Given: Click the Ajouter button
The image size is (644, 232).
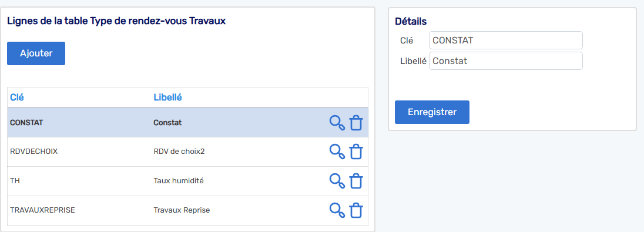Looking at the screenshot, I should tap(36, 53).
